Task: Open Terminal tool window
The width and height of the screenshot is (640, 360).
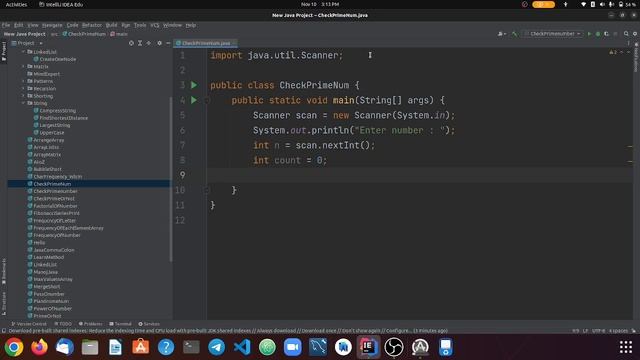Action: [x=120, y=324]
